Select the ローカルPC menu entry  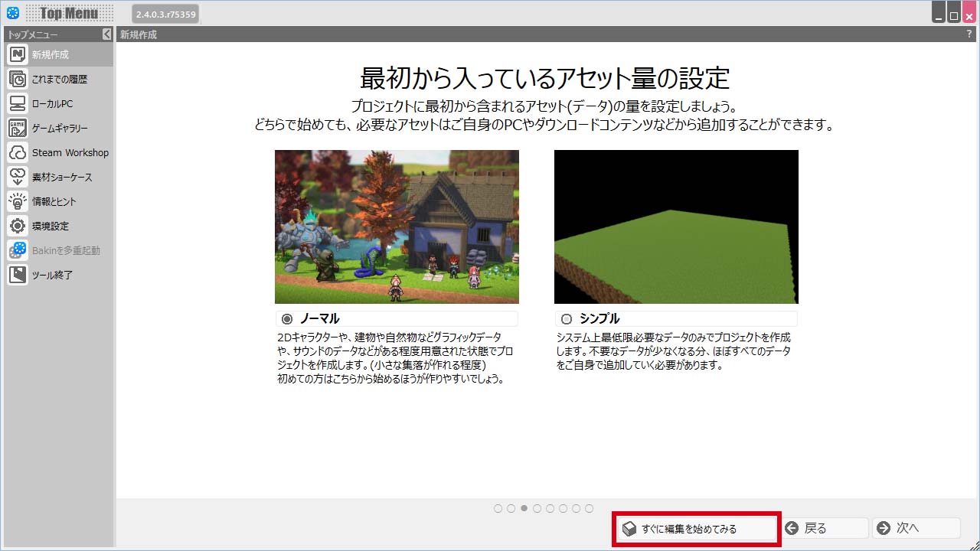[x=59, y=103]
